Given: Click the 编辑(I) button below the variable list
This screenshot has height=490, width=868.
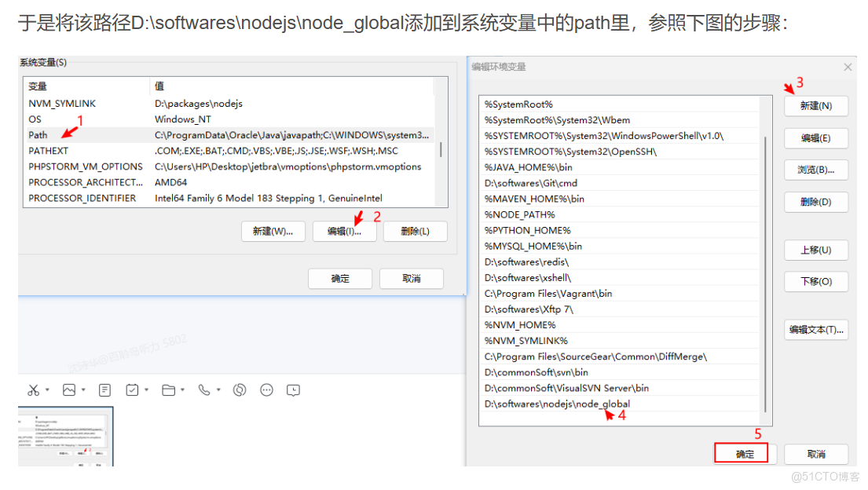Looking at the screenshot, I should tap(344, 231).
